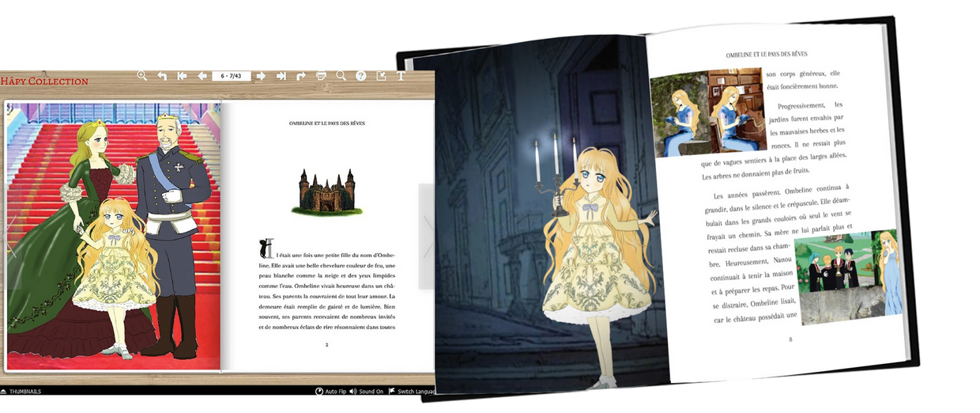Select the text tool icon

[401, 76]
